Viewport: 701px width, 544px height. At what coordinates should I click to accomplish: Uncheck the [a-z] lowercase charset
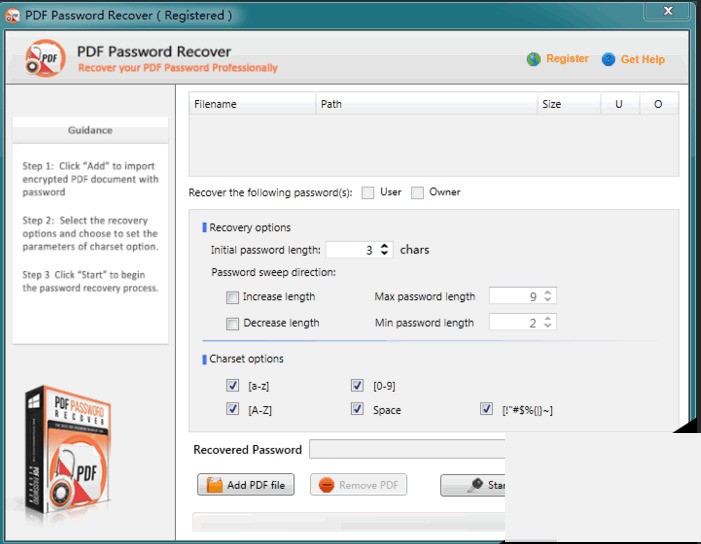pos(232,385)
